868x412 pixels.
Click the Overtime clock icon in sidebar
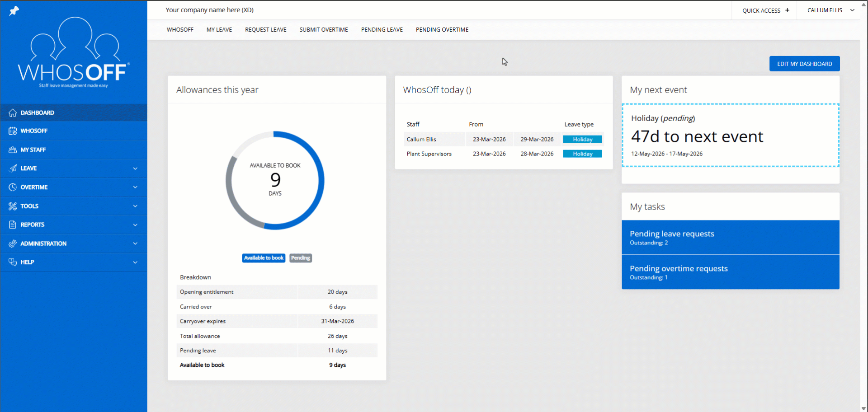[13, 187]
